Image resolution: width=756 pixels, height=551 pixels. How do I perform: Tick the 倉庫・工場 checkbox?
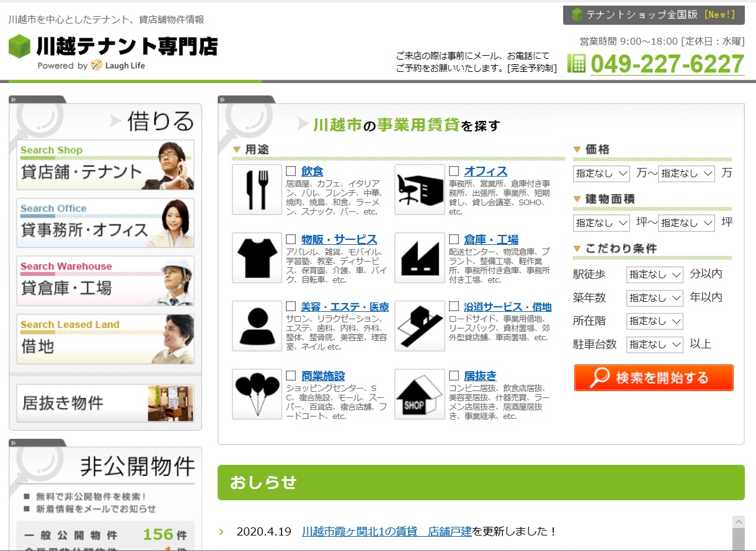(454, 239)
